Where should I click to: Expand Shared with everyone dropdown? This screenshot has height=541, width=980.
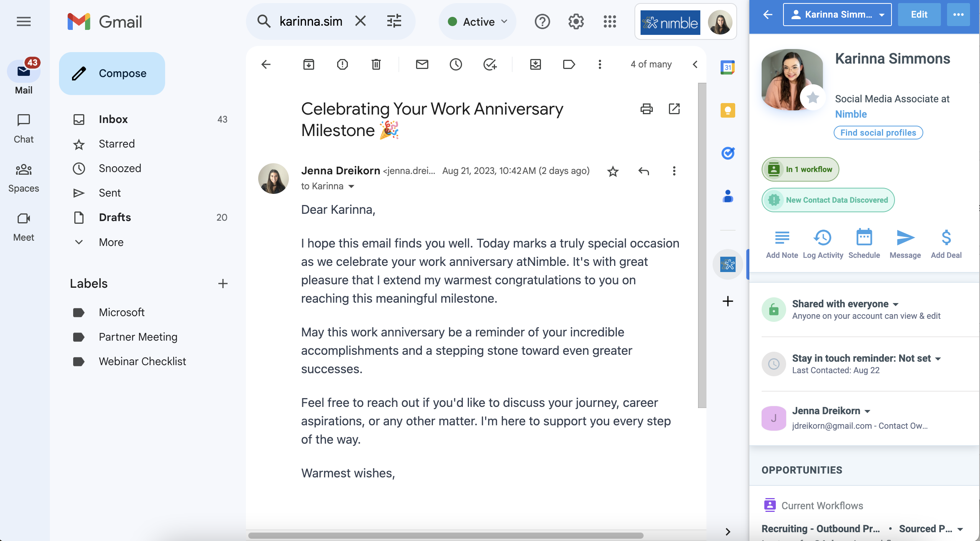[895, 304]
